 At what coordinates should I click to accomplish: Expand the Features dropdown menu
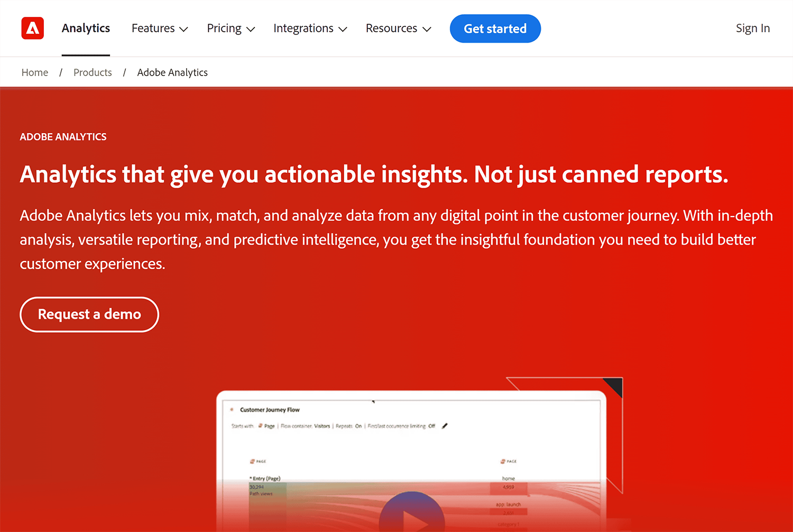(160, 29)
